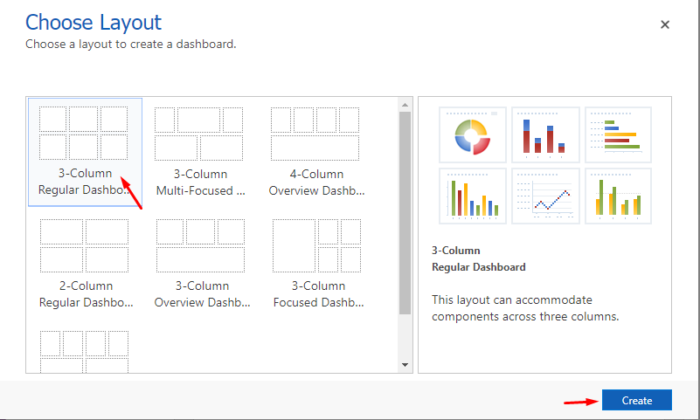Pick the 3-Column Focused Dashboard layout icon
700x420 pixels.
[317, 245]
